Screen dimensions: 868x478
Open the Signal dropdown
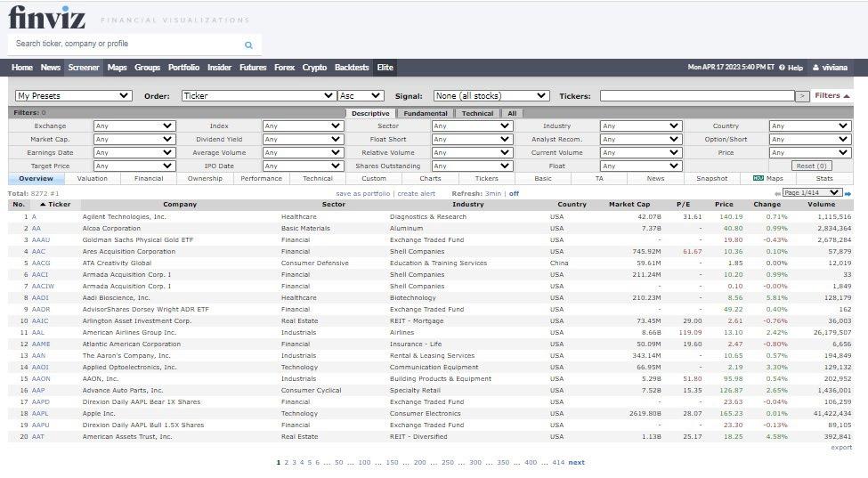coord(491,96)
